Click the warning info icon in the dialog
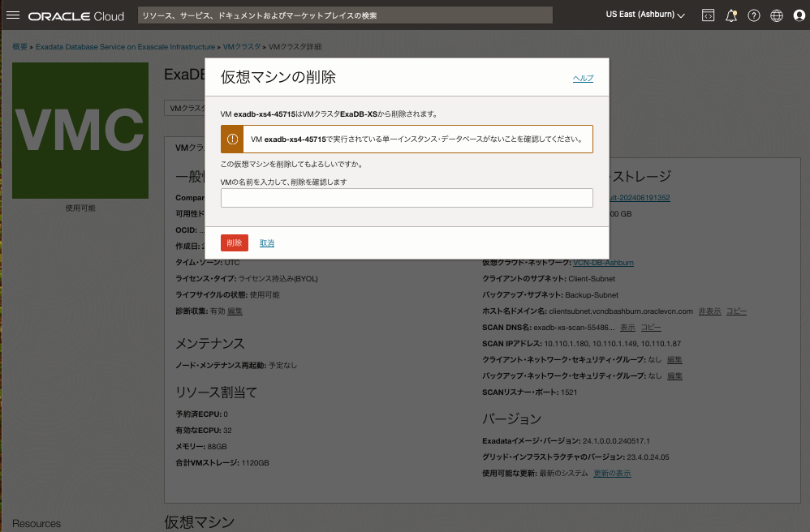810x532 pixels. point(231,139)
